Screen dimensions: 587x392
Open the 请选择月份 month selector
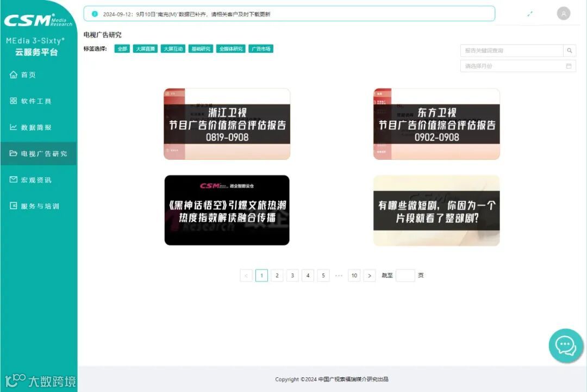coord(518,66)
